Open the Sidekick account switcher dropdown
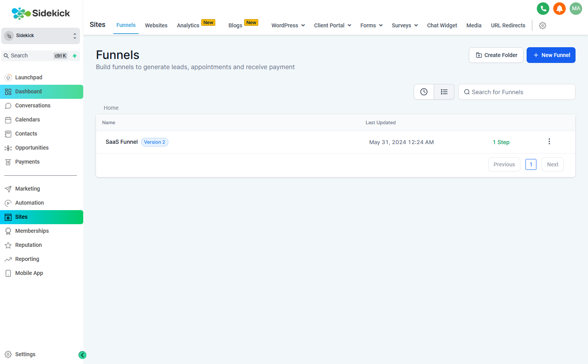This screenshot has width=588, height=364. coord(41,36)
